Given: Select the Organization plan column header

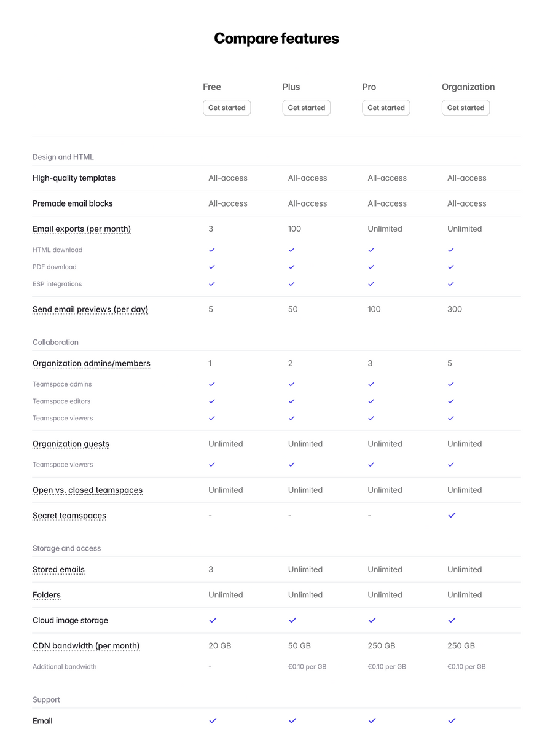Looking at the screenshot, I should click(468, 87).
